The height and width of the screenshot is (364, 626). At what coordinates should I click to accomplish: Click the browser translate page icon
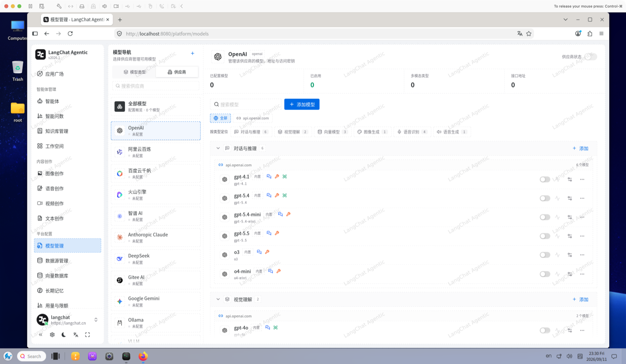pyautogui.click(x=520, y=34)
